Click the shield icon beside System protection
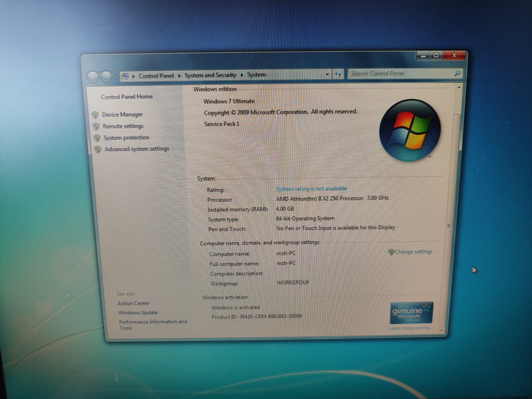The image size is (532, 399). (97, 138)
